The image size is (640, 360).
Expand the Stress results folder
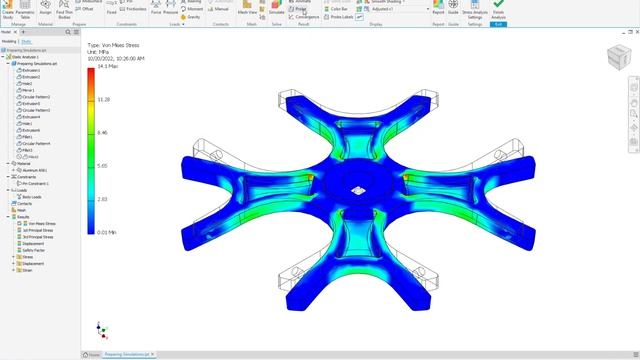[13, 257]
